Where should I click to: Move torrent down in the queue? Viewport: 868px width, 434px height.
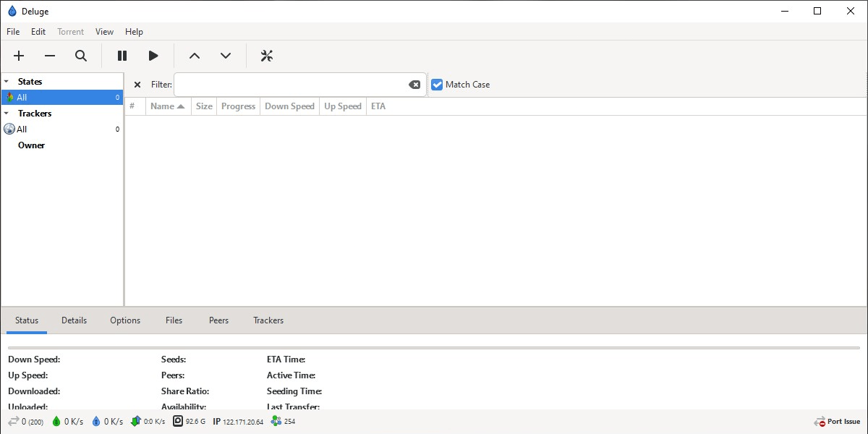[226, 56]
